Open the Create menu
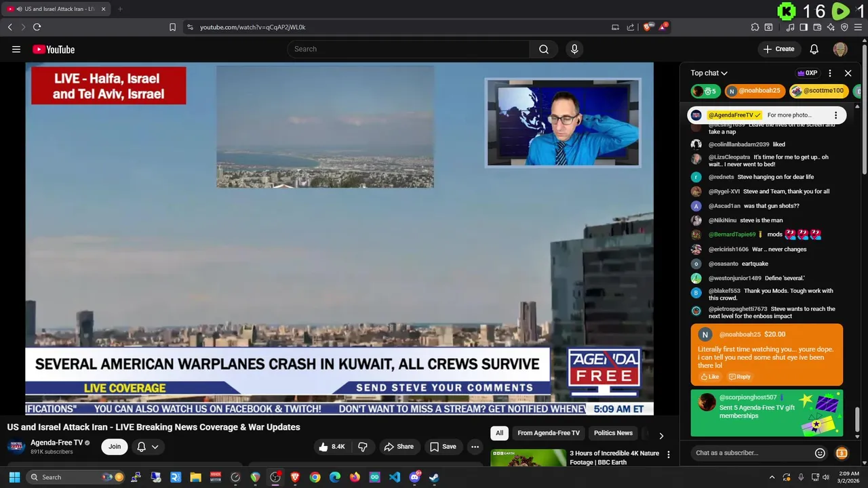Image resolution: width=868 pixels, height=488 pixels. click(778, 49)
